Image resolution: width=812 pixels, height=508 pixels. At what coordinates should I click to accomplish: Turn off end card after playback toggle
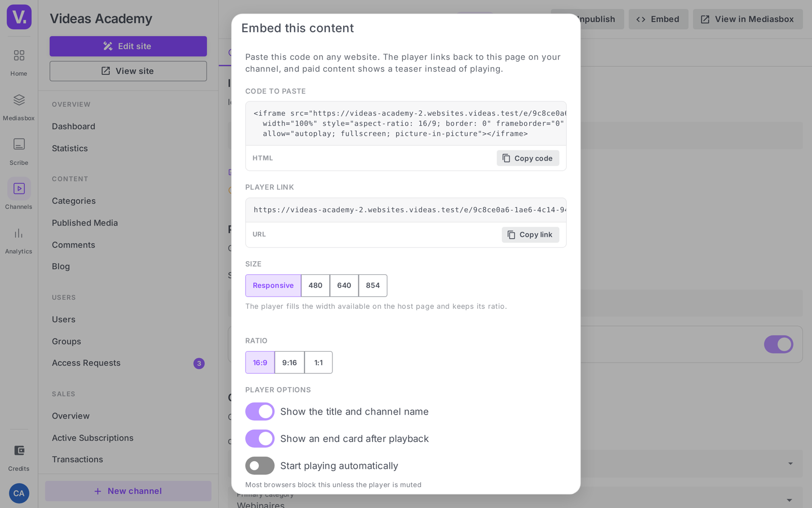260,438
